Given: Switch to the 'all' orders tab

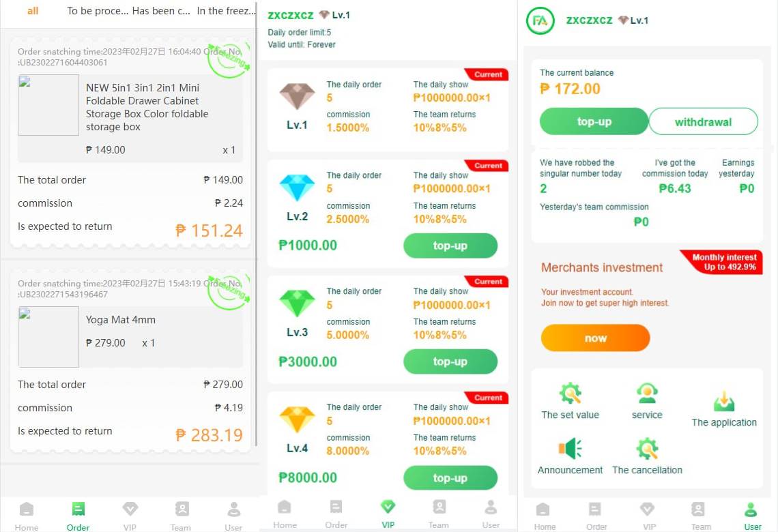Looking at the screenshot, I should tap(33, 11).
